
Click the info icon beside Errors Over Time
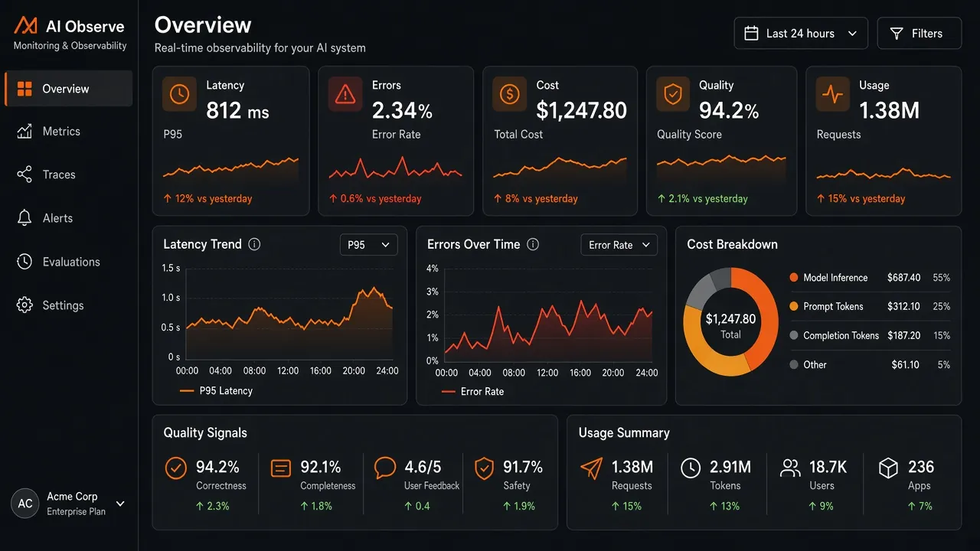pos(534,244)
